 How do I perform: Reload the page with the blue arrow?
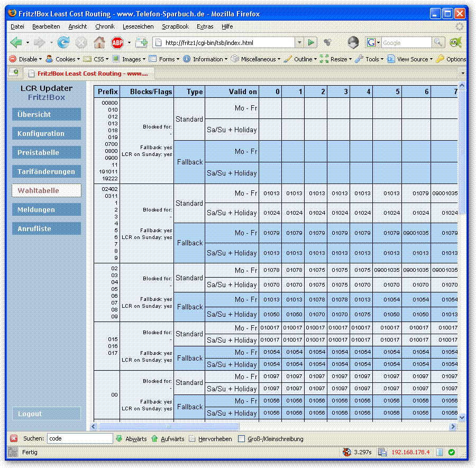click(63, 42)
